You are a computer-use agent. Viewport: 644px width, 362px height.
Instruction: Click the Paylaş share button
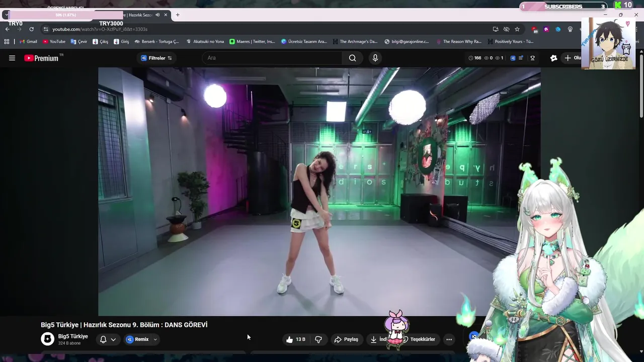pos(347,339)
